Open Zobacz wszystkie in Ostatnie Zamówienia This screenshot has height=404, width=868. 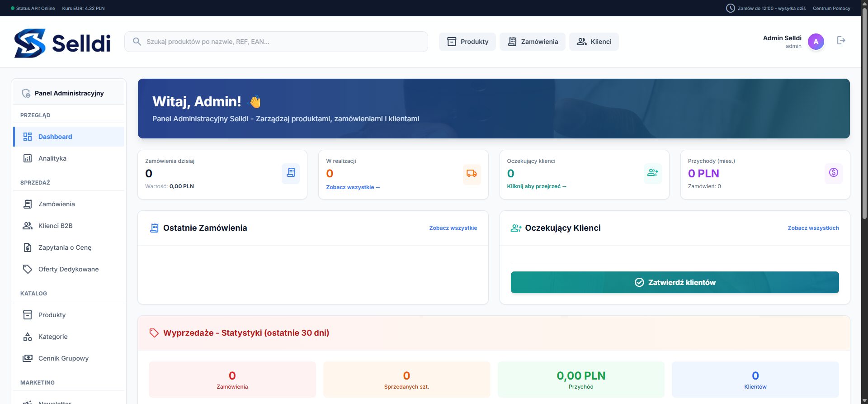[x=453, y=228]
